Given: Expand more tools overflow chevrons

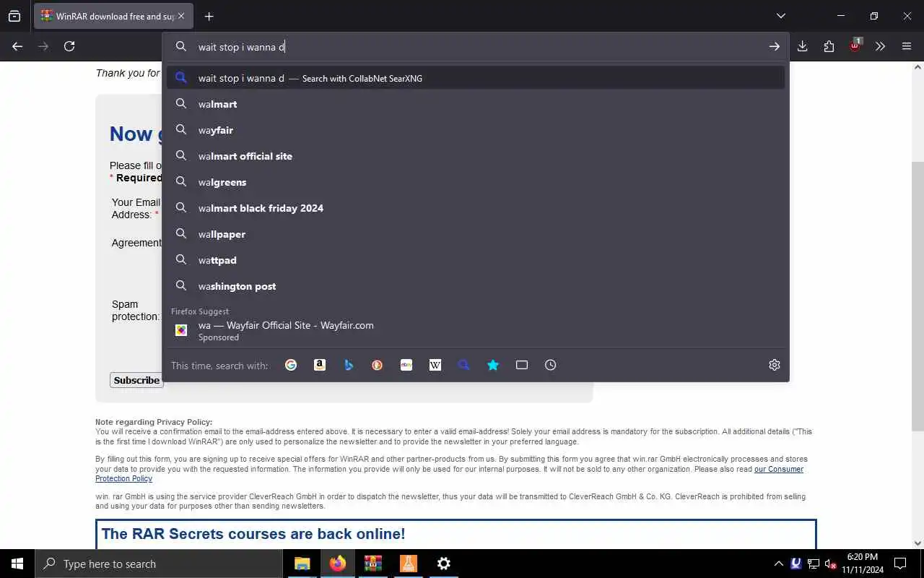Looking at the screenshot, I should pos(880,46).
